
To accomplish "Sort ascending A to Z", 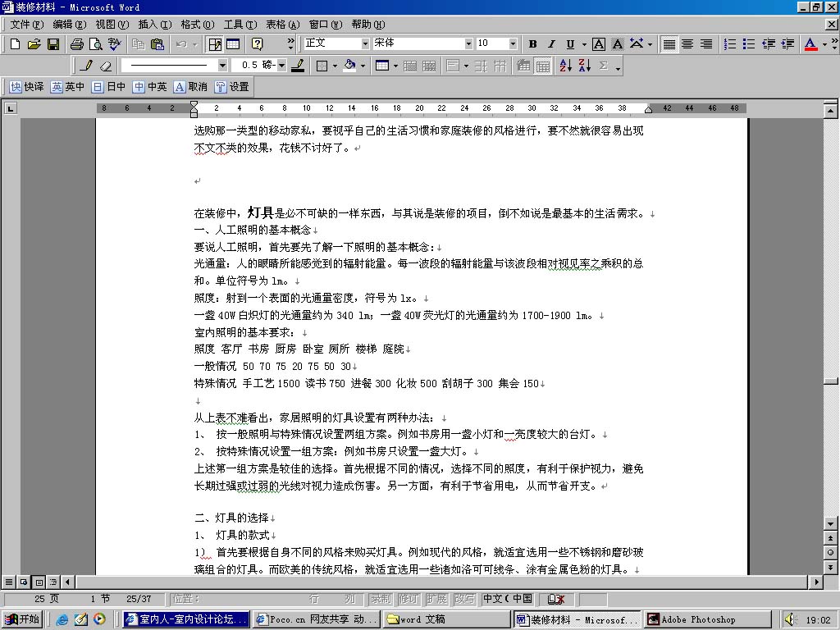I will [x=566, y=66].
